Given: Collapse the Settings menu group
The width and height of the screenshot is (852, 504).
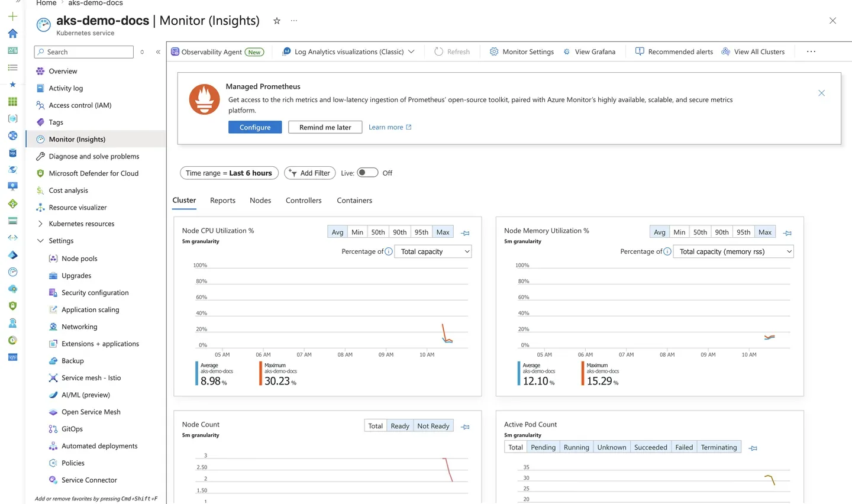Looking at the screenshot, I should (40, 241).
